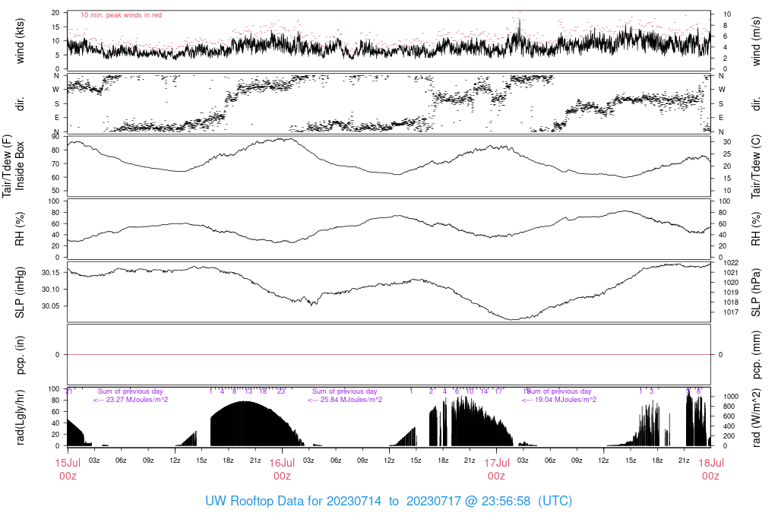This screenshot has height=532, width=778.
Task: Click the "1022" hPa tick value
Action: tap(731, 263)
